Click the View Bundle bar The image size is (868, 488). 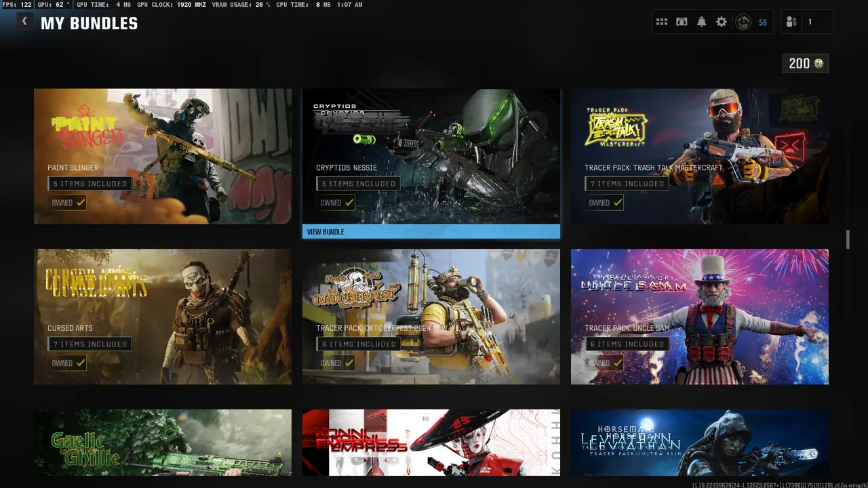click(431, 232)
